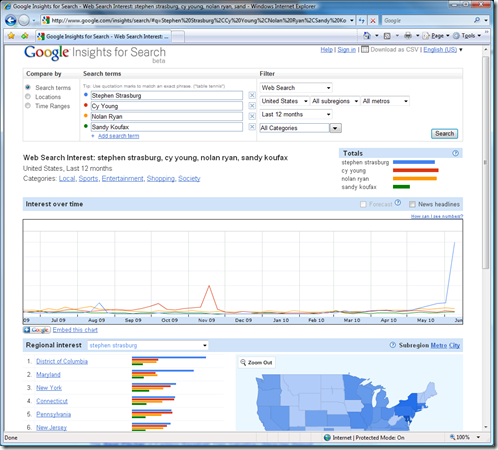This screenshot has height=450, width=498.
Task: Click the blue stephen strasburg Totals bar
Action: pos(414,162)
